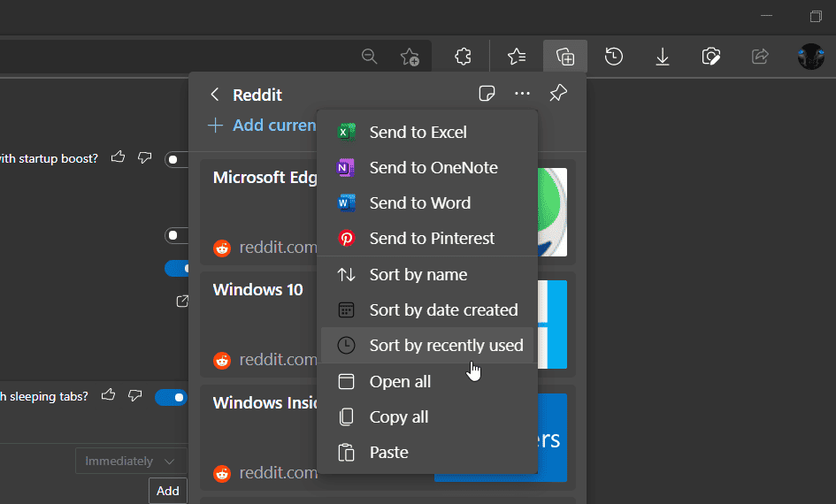Click Add current page link
Viewport: 836px width, 504px height.
coord(262,126)
